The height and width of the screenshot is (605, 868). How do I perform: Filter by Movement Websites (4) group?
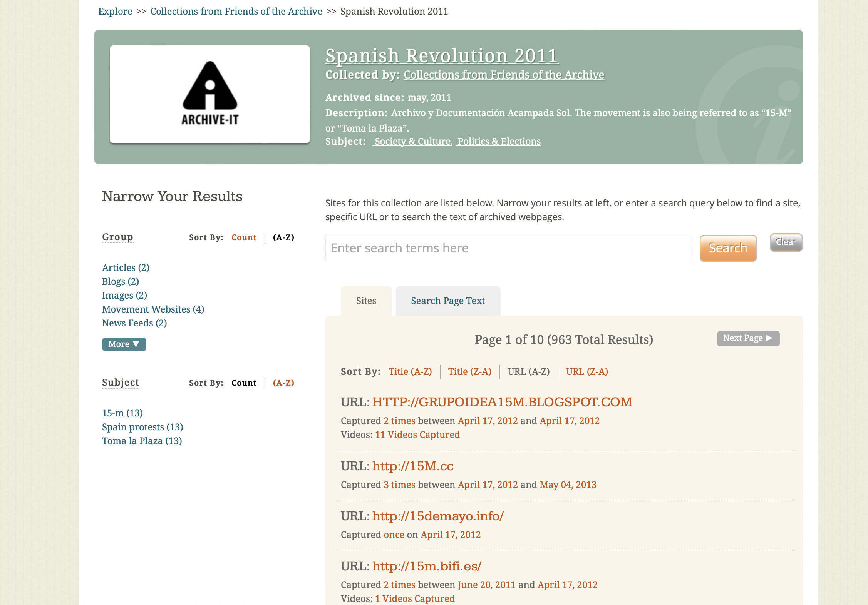coord(153,309)
